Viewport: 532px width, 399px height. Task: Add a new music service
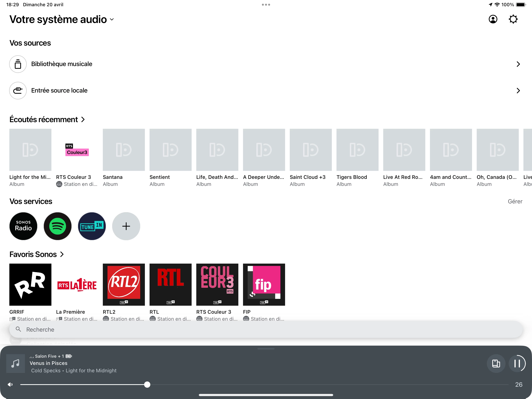pos(126,226)
